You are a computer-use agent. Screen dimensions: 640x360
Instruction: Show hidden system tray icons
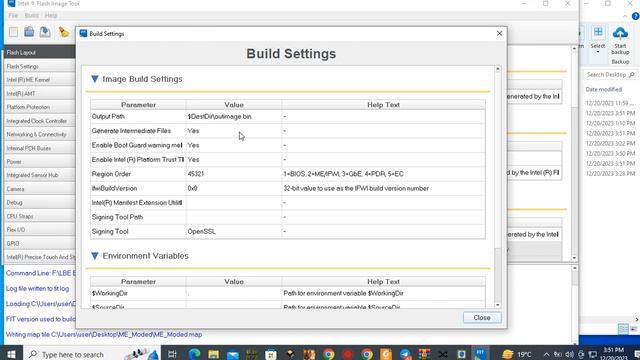546,354
